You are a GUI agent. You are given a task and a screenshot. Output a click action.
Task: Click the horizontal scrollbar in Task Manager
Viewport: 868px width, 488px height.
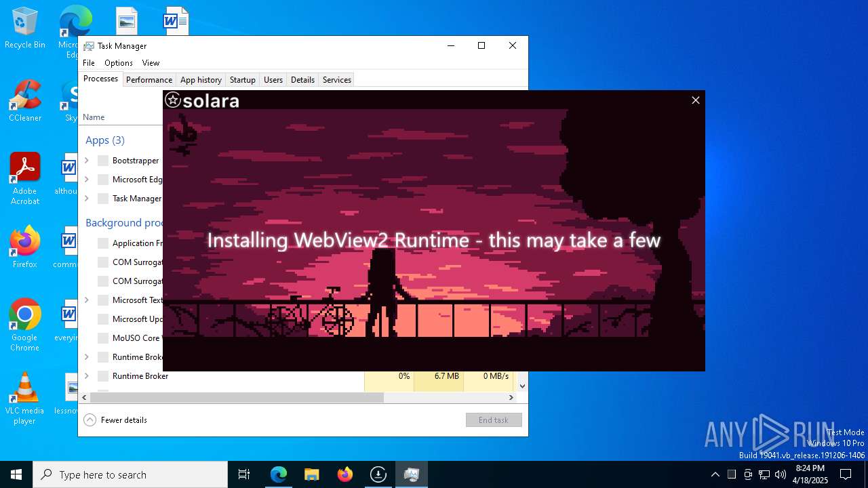[x=237, y=398]
